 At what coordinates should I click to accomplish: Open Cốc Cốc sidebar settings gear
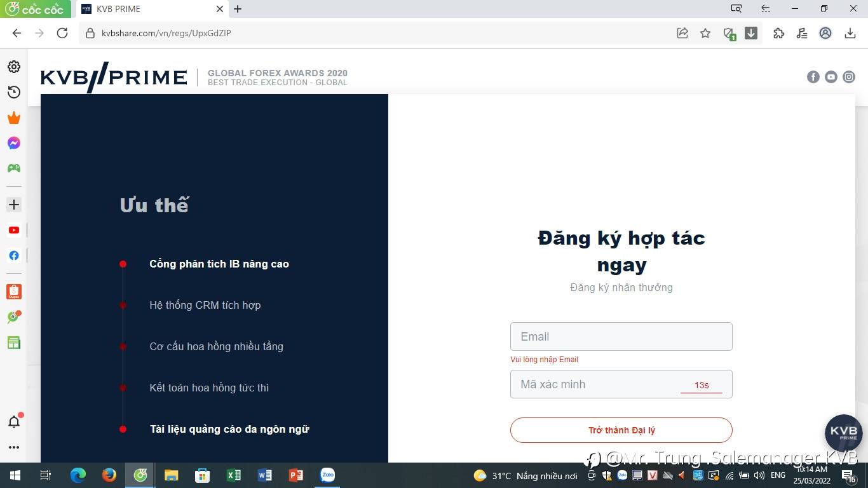pyautogui.click(x=13, y=67)
